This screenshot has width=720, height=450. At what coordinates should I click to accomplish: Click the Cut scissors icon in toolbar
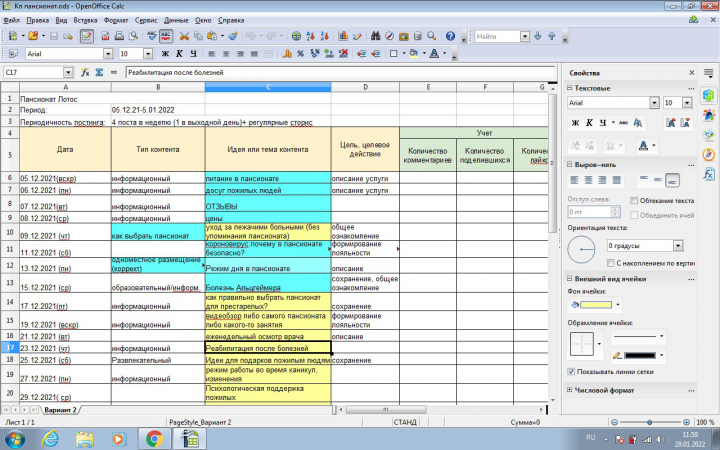point(184,36)
